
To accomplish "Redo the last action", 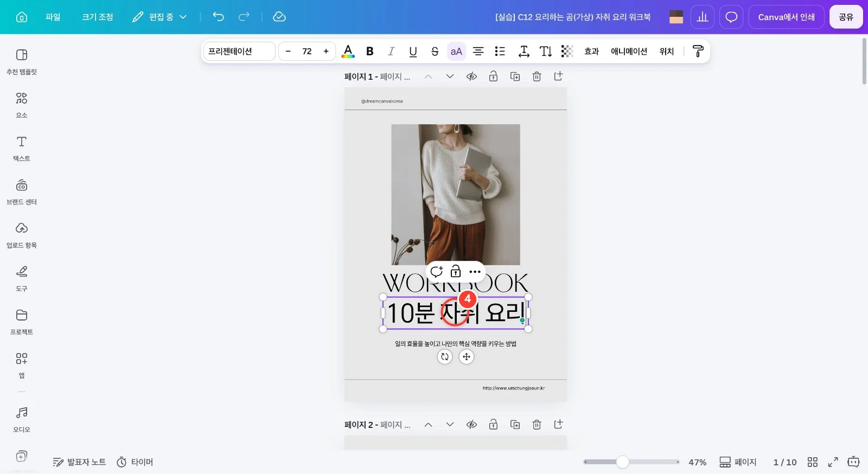I will [x=244, y=17].
